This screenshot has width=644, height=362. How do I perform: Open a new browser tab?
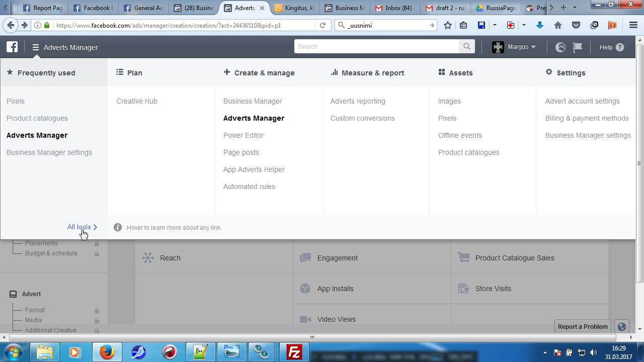pos(563,8)
